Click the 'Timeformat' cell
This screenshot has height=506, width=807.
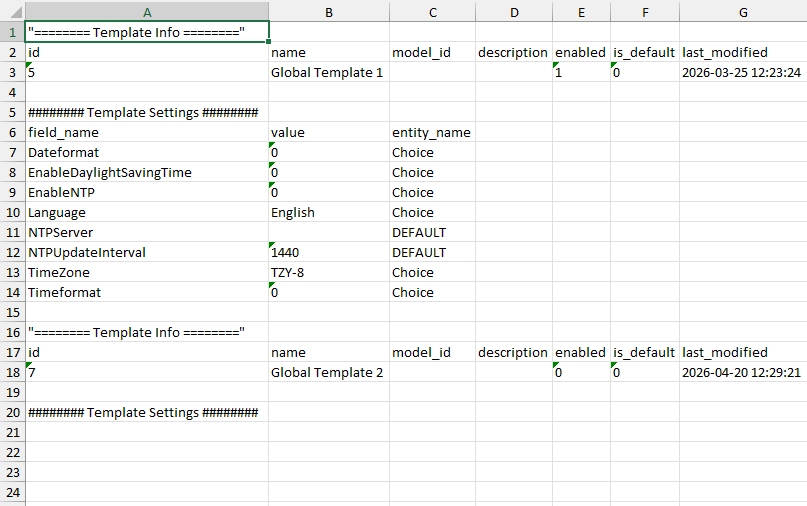(x=147, y=292)
